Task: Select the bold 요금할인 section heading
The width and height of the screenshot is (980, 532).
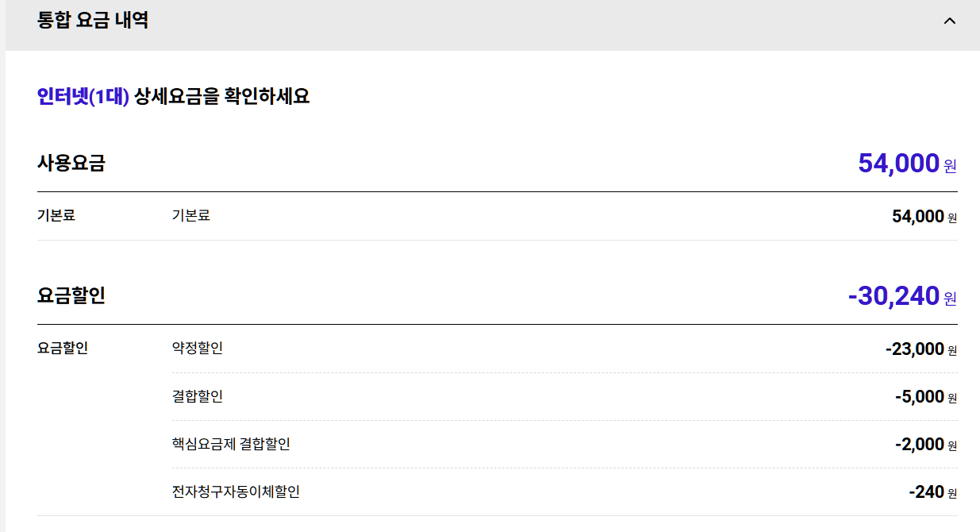Action: pos(71,296)
